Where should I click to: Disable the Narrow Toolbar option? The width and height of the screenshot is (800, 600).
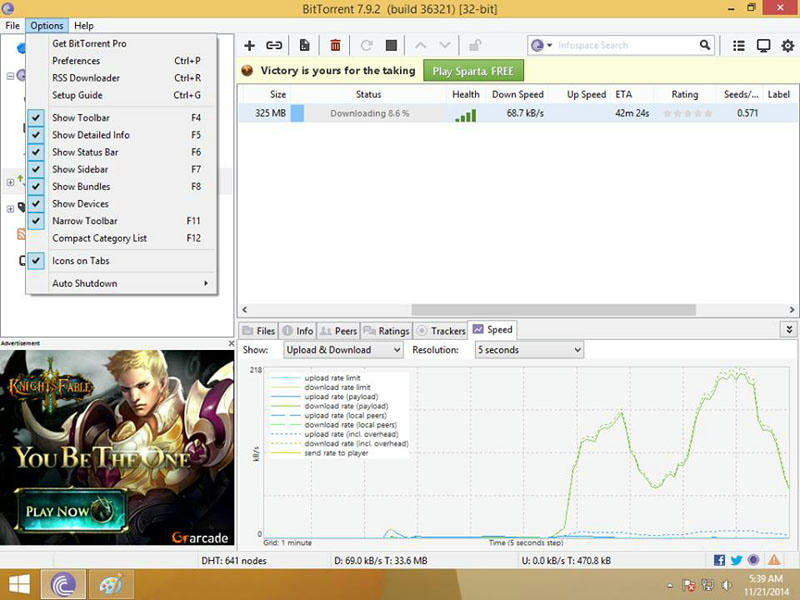pos(121,221)
